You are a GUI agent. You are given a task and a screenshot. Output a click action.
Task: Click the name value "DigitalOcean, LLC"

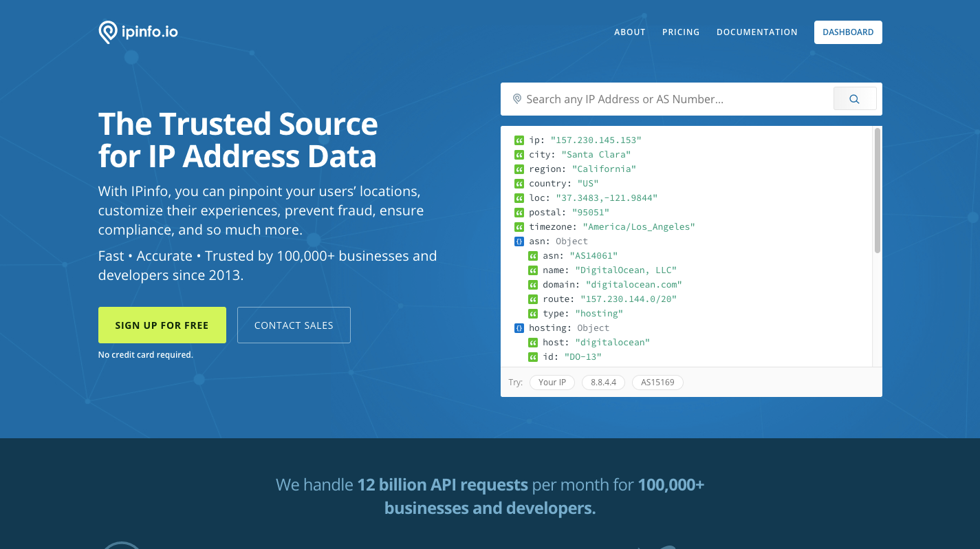(x=627, y=270)
